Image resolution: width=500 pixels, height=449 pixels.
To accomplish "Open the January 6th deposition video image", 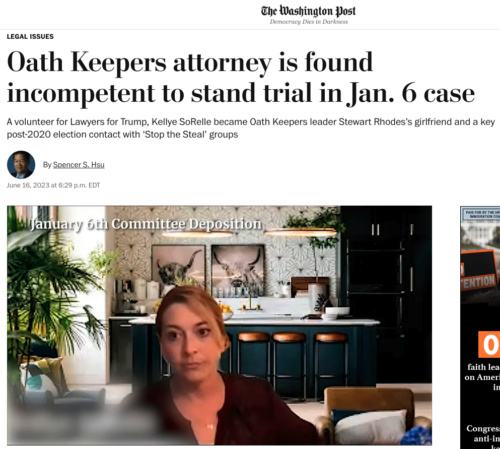I will click(x=219, y=325).
